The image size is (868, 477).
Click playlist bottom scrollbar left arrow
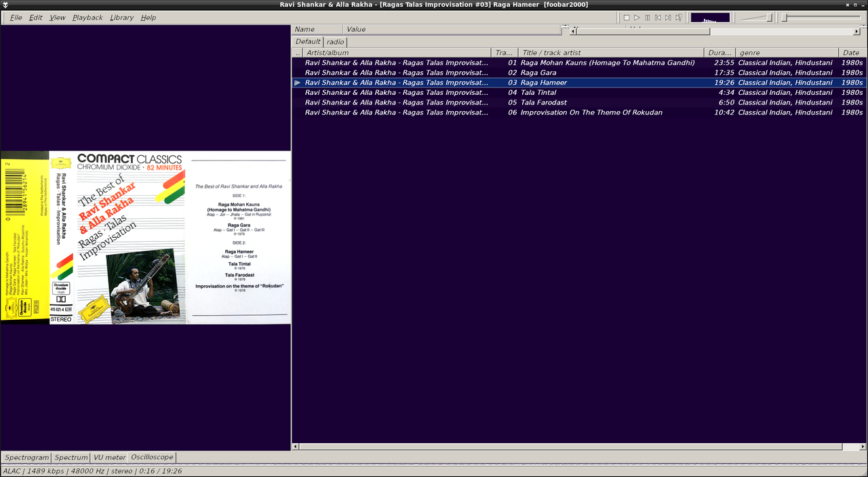[295, 447]
